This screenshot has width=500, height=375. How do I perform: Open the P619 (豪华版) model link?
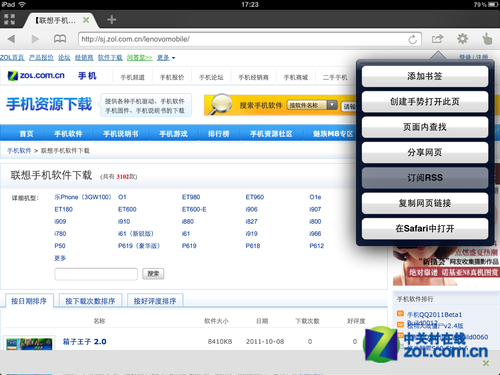[x=139, y=246]
